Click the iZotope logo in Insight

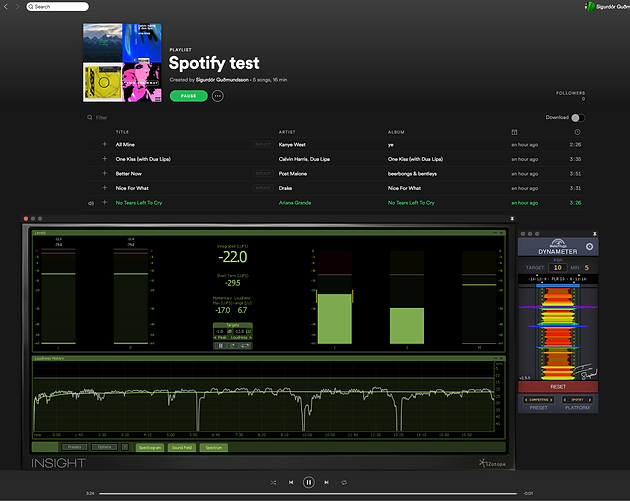tap(492, 463)
